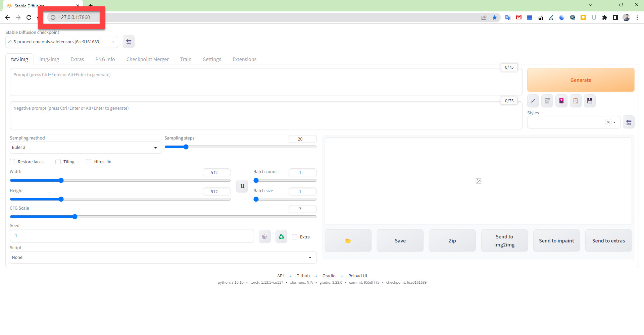
Task: Click the trash icon to clear prompt
Action: coord(547,101)
